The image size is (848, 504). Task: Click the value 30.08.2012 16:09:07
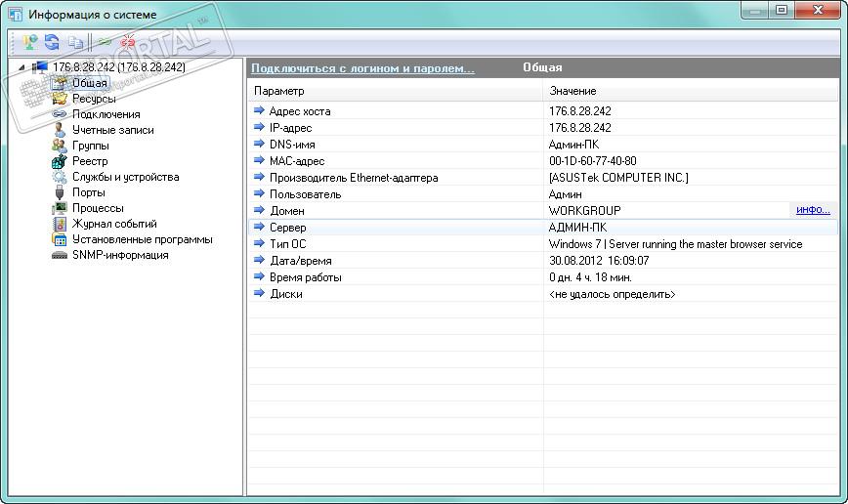[599, 261]
